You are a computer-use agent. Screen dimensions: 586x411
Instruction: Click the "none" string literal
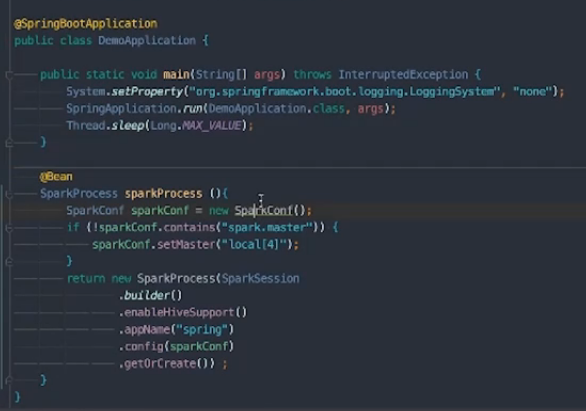coord(533,92)
